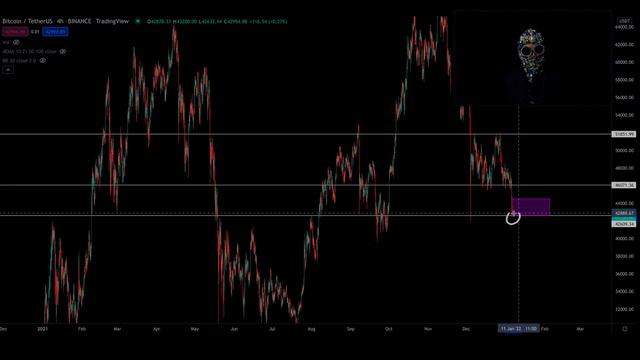Screen dimensions: 640x360
Task: Click the 42888.67 crosshair price label
Action: pyautogui.click(x=624, y=213)
